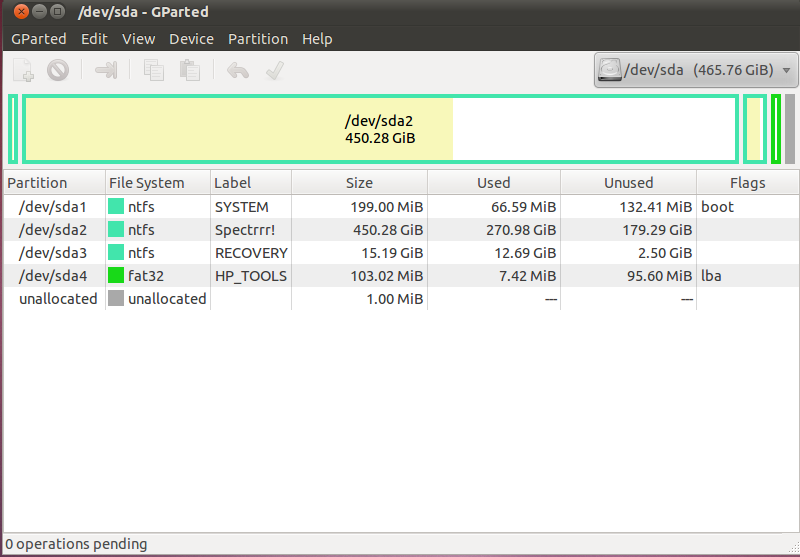
Task: Click the 199.00 MiB size value
Action: (x=386, y=207)
